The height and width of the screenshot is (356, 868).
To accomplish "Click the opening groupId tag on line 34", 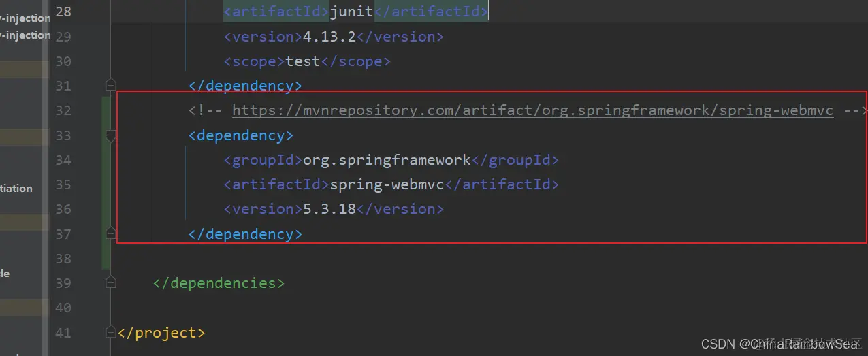I will click(263, 160).
